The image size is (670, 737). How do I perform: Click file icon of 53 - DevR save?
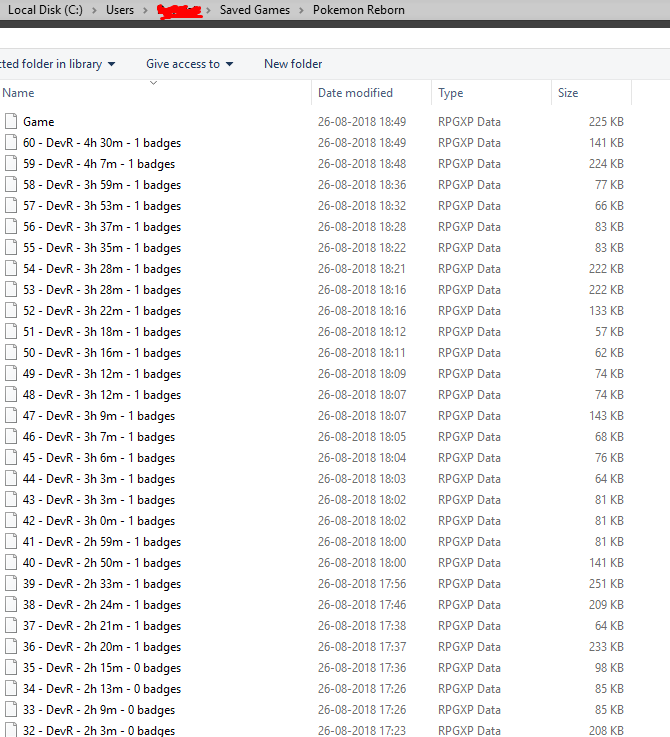tap(11, 290)
